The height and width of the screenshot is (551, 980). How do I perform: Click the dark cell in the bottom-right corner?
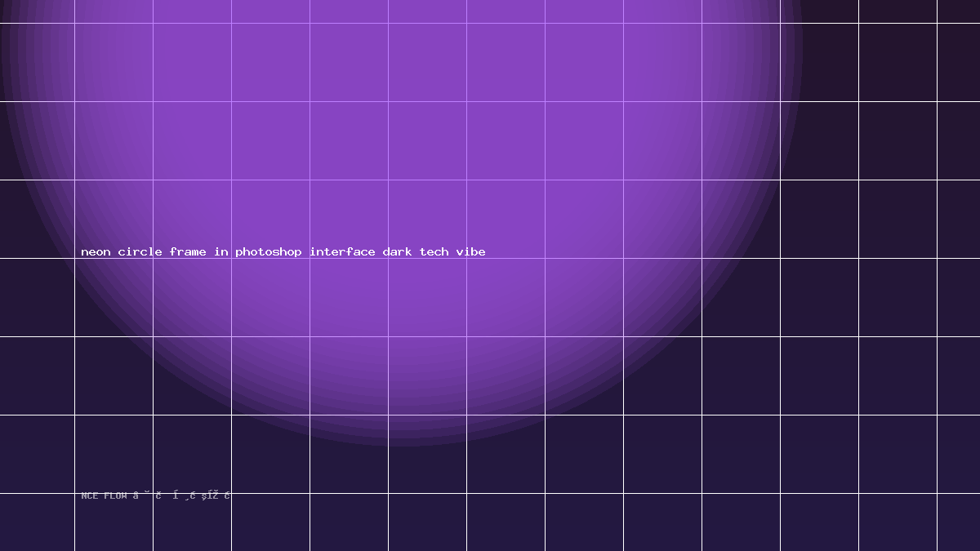tap(959, 522)
